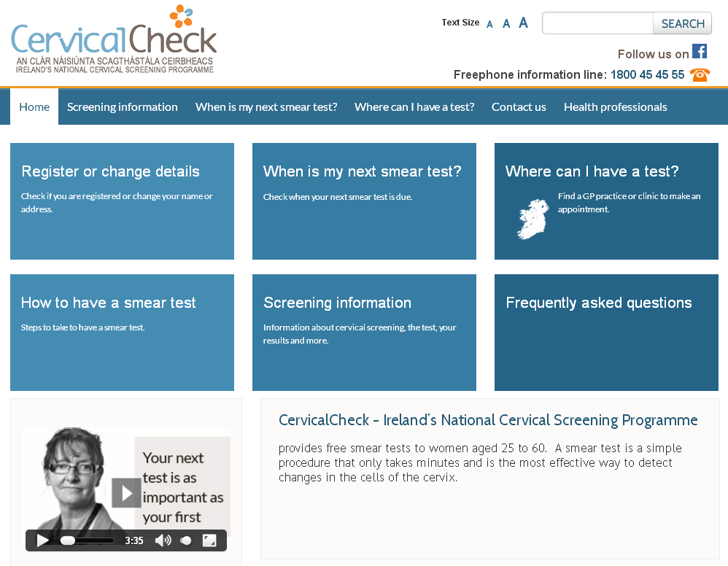Screen dimensions: 728x566
Task: Click the large play overlay on video
Action: coord(126,493)
